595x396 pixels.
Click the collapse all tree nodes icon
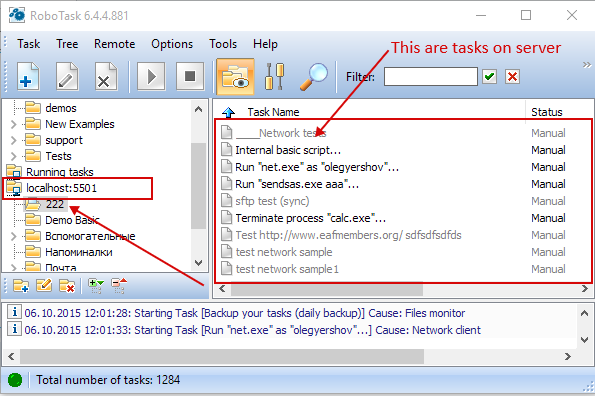click(119, 286)
